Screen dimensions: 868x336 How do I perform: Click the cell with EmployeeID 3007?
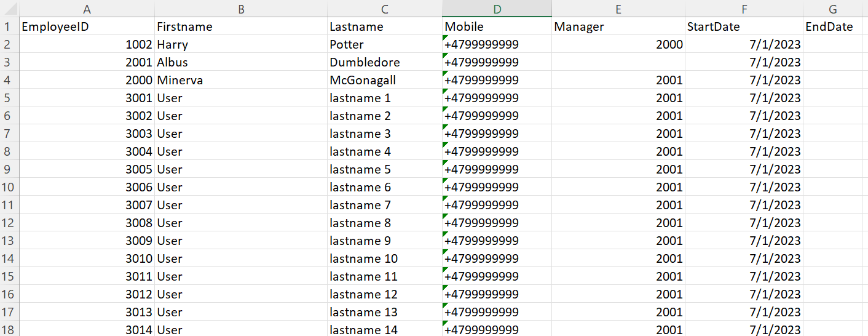(x=87, y=205)
